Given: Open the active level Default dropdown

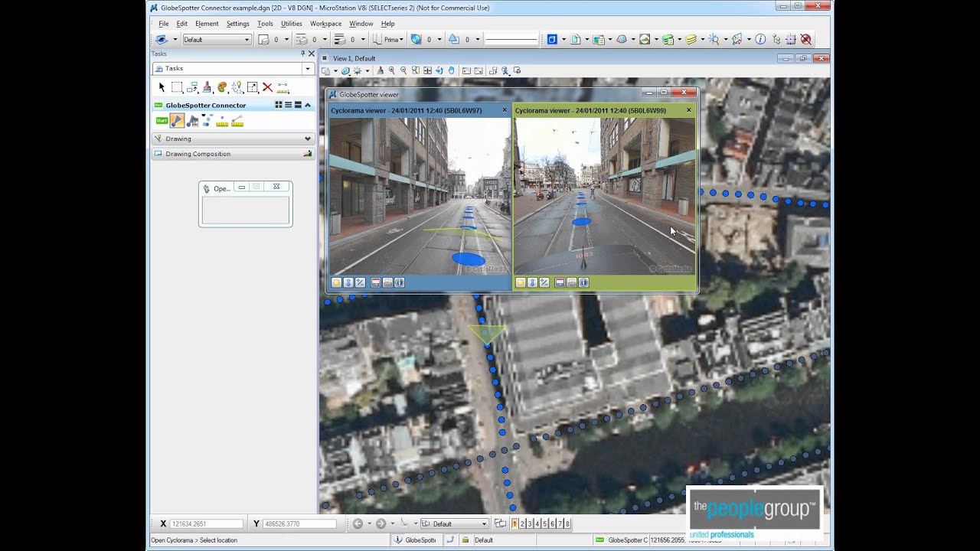Looking at the screenshot, I should pos(217,39).
